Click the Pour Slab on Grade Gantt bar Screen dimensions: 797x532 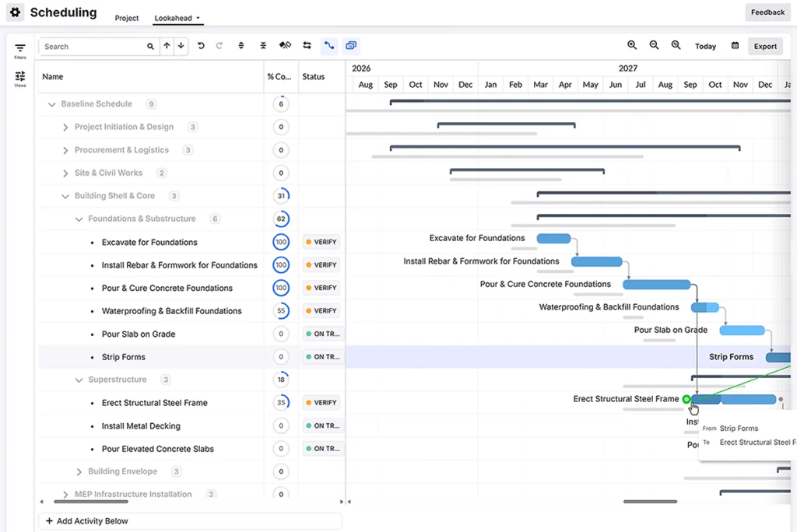[742, 331]
